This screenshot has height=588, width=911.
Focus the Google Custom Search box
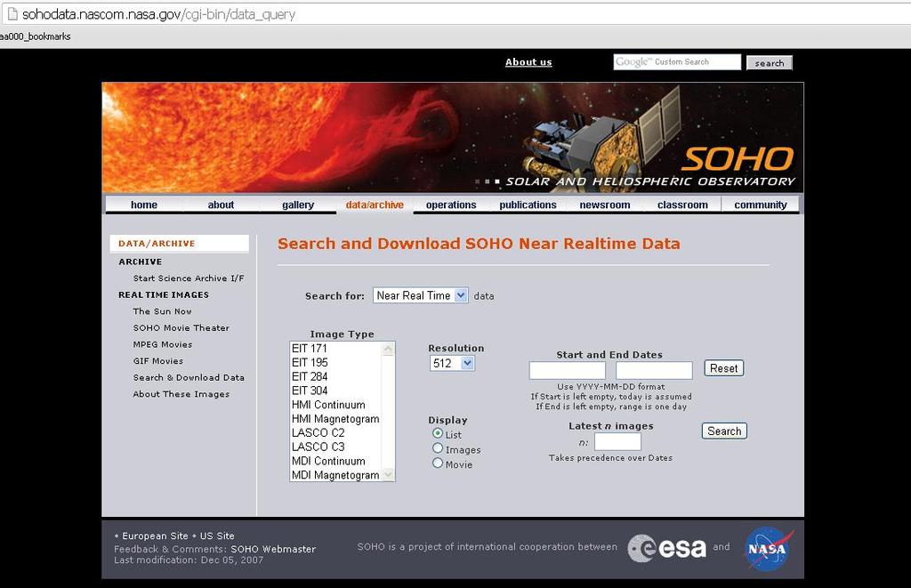tap(677, 62)
